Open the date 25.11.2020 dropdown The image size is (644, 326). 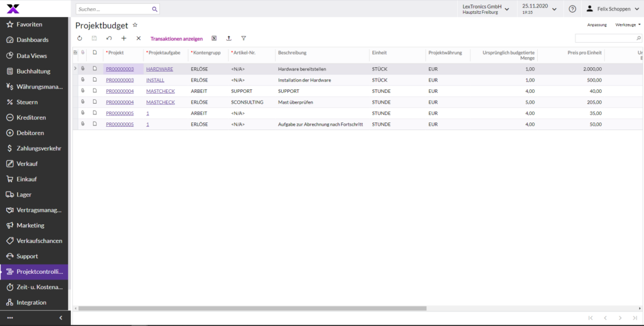539,9
